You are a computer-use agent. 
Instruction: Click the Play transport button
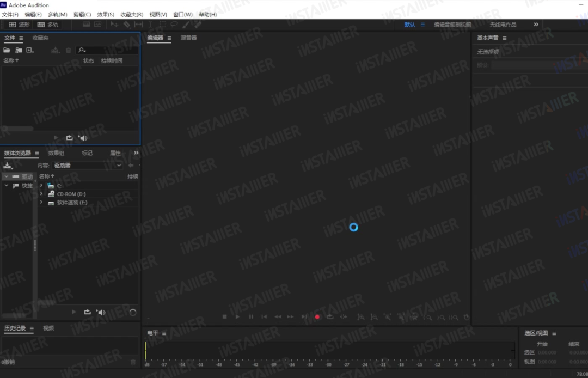click(x=238, y=317)
